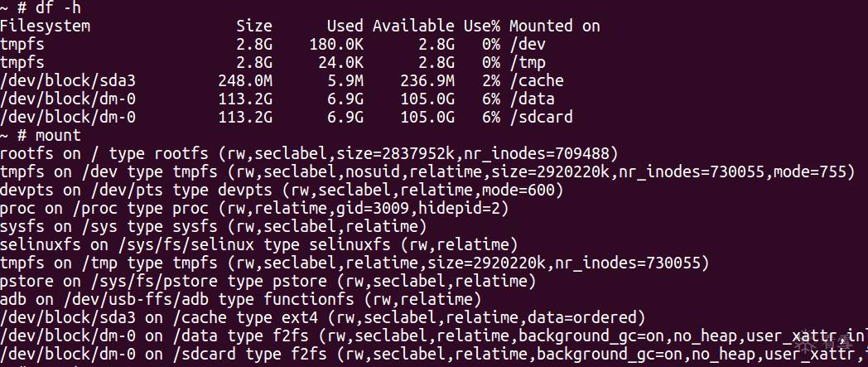Click the 248.0M size value
The width and height of the screenshot is (868, 367).
point(249,80)
